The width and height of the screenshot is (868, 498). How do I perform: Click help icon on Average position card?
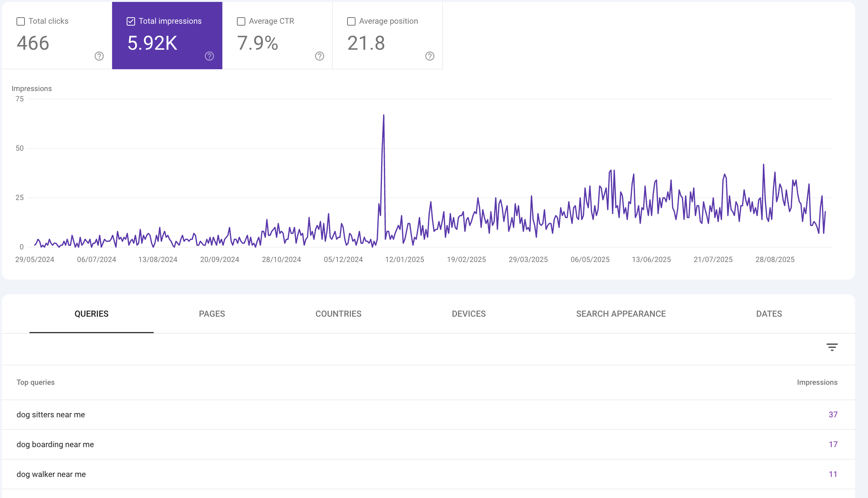coord(430,56)
